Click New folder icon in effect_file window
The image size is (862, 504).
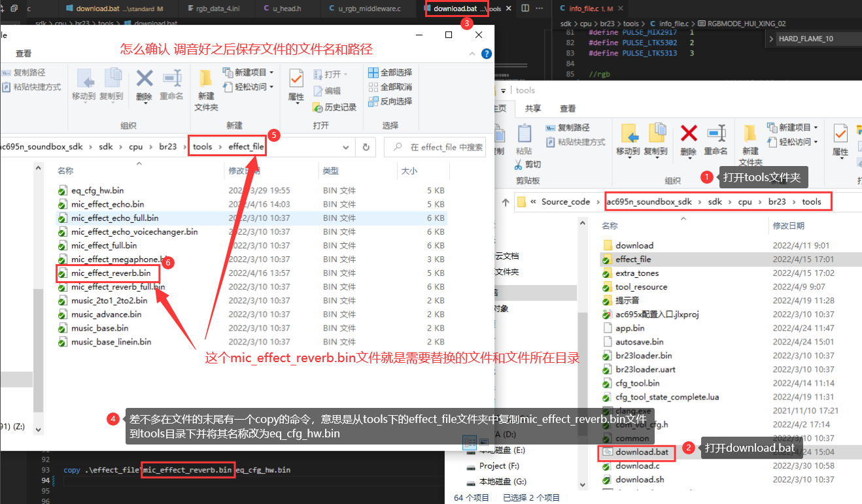[x=206, y=90]
